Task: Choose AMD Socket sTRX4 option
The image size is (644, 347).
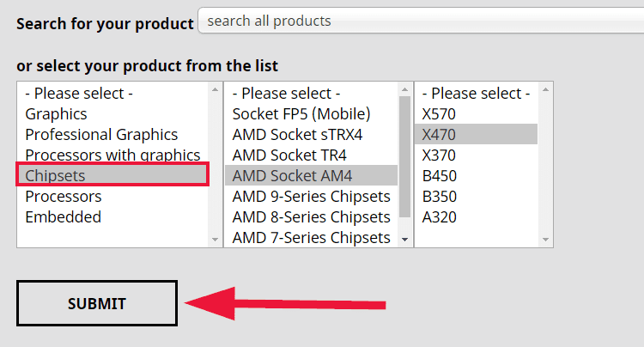Action: (x=312, y=134)
